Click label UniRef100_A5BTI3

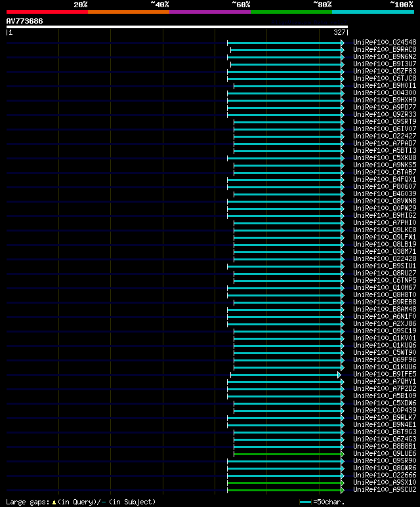(x=385, y=150)
